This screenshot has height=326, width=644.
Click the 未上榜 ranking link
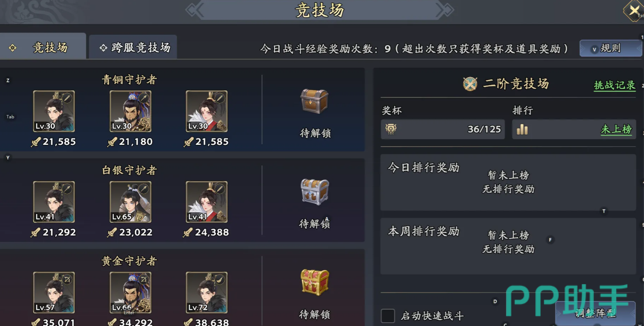[616, 129]
